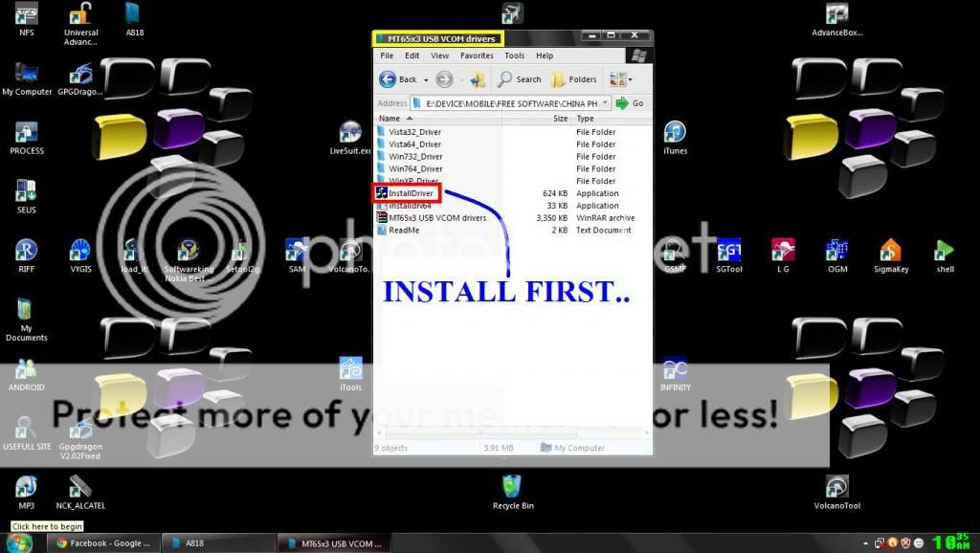Show hidden system tray icons arrow
The image size is (980, 553).
coord(865,543)
